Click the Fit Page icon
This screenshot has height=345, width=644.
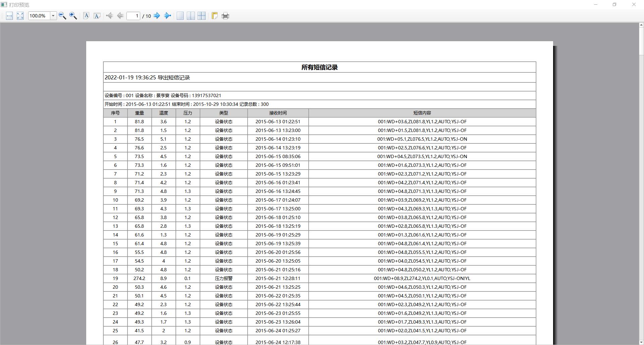(20, 16)
